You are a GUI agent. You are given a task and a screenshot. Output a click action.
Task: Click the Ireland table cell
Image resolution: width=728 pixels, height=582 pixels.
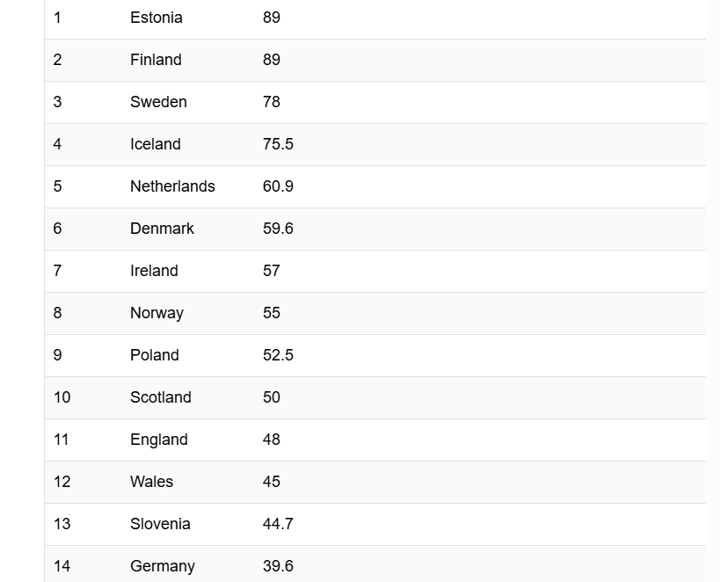[154, 271]
